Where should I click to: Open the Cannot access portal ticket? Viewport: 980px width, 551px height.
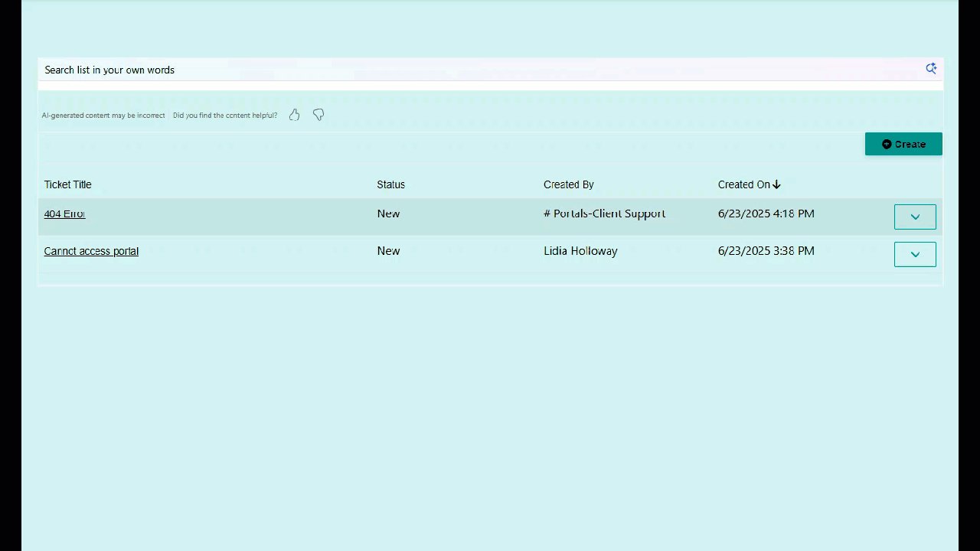click(91, 251)
